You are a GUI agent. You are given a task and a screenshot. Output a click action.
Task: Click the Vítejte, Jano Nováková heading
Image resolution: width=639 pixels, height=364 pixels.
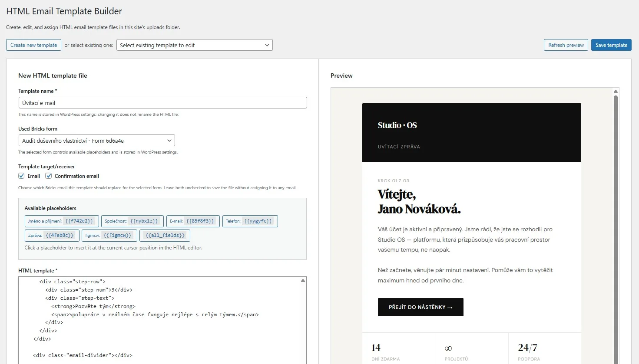419,201
